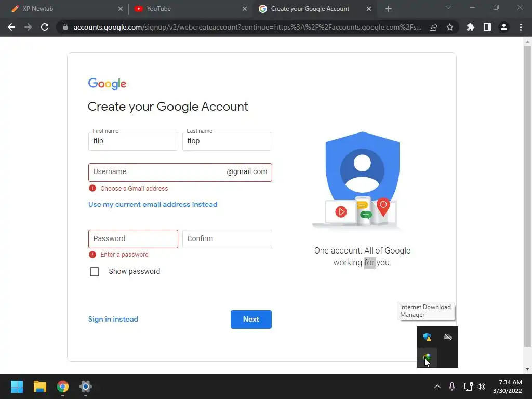
Task: Click the Windows Security tray icon
Action: 427,337
